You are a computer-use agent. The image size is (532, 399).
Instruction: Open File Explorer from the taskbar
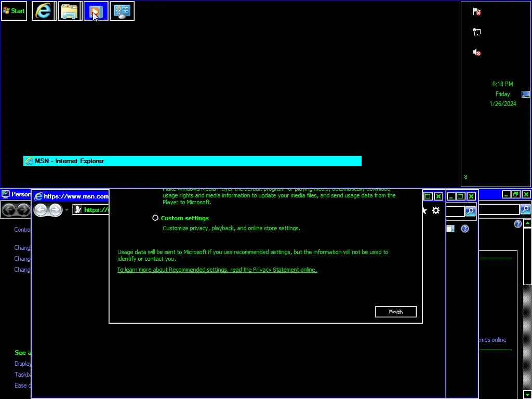click(x=70, y=11)
